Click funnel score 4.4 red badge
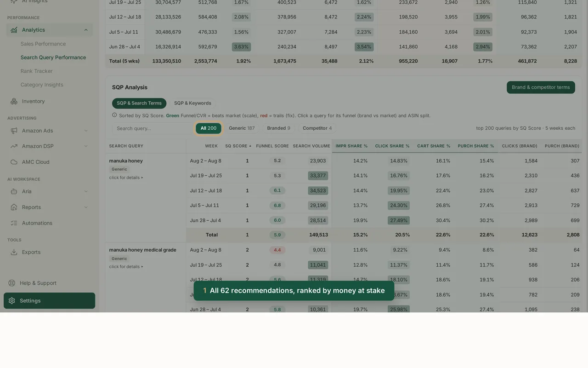Image resolution: width=588 pixels, height=368 pixels. (277, 250)
